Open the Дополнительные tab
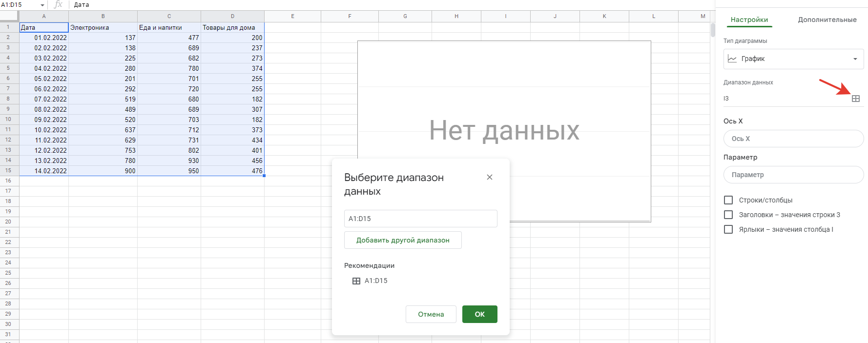Screen dimensions: 868x343 (827, 20)
